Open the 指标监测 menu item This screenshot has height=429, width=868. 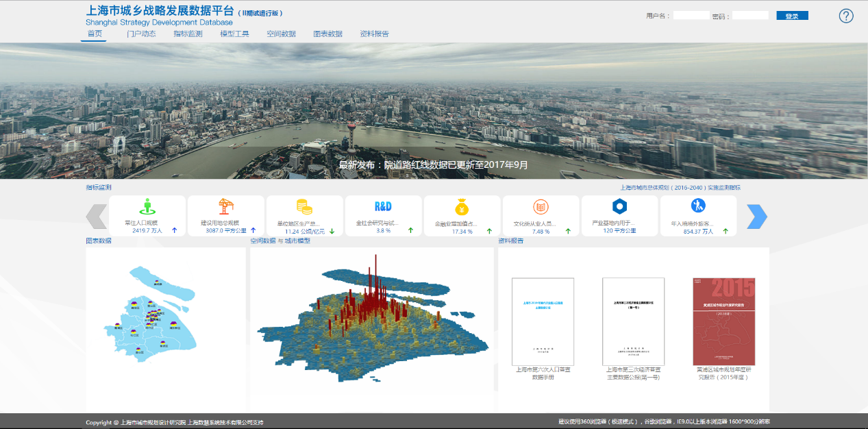[188, 34]
